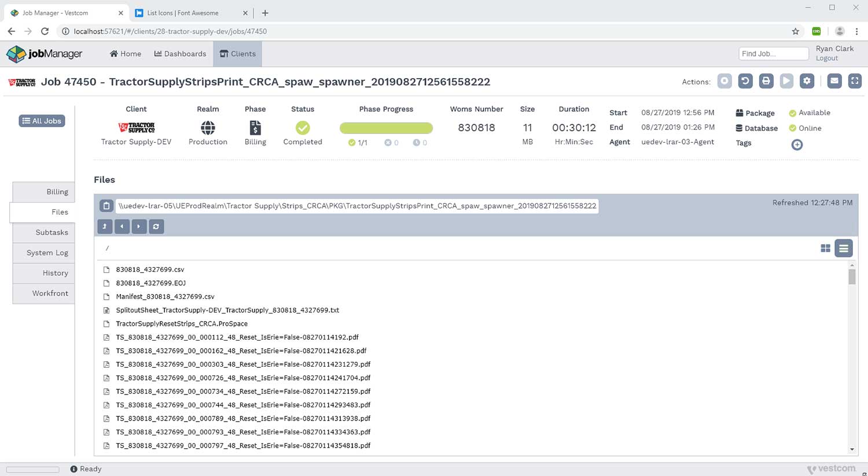Click the scroll-down arrow of file list
868x476 pixels.
tap(852, 449)
